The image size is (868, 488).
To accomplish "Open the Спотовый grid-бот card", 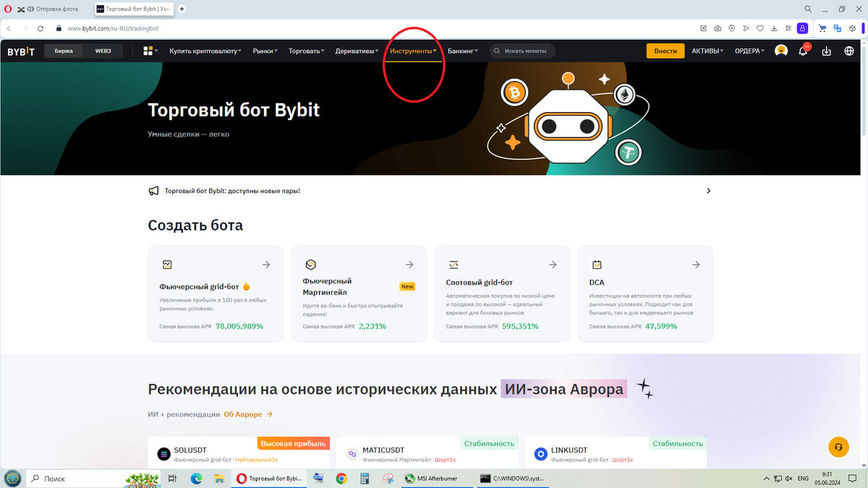I will (x=502, y=294).
